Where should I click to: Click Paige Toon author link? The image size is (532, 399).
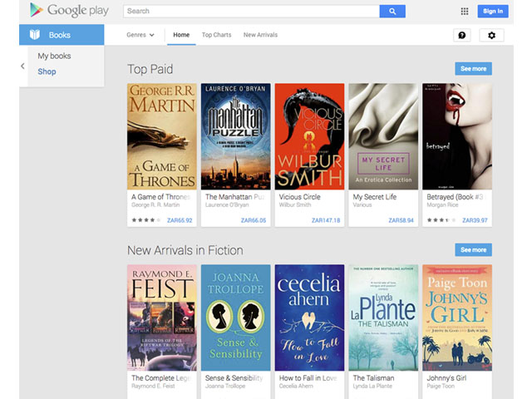coord(441,386)
